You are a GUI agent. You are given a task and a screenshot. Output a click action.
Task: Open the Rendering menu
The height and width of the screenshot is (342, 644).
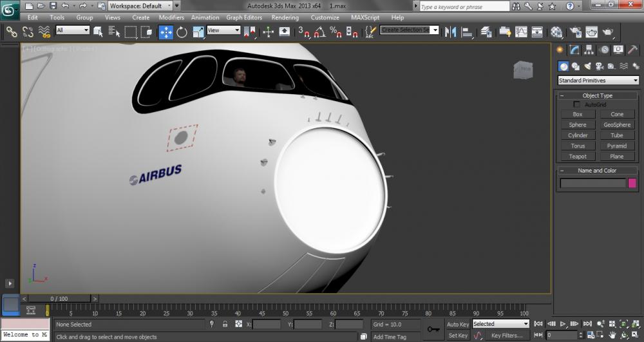(x=285, y=17)
